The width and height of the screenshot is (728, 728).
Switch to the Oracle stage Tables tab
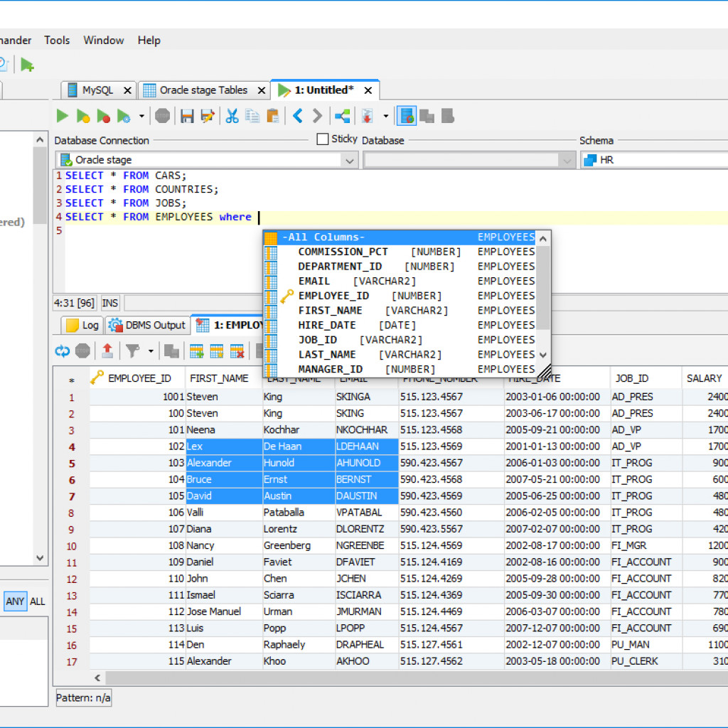(202, 90)
